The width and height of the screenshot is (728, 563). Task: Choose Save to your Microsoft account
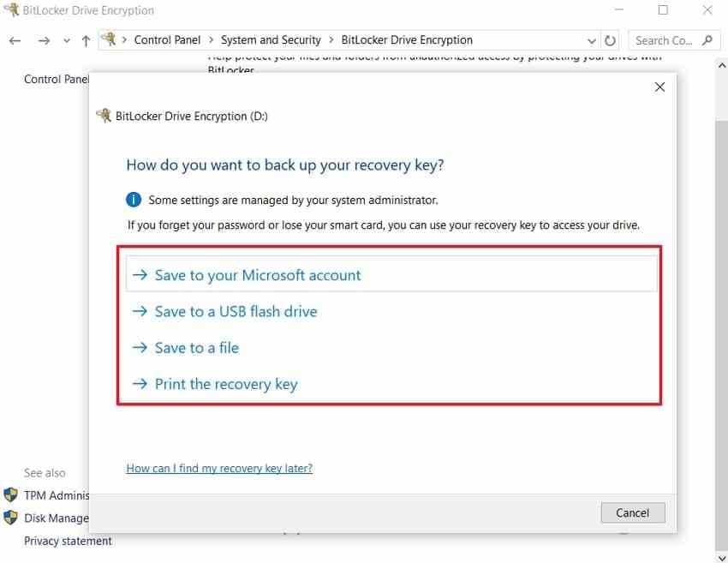click(391, 275)
